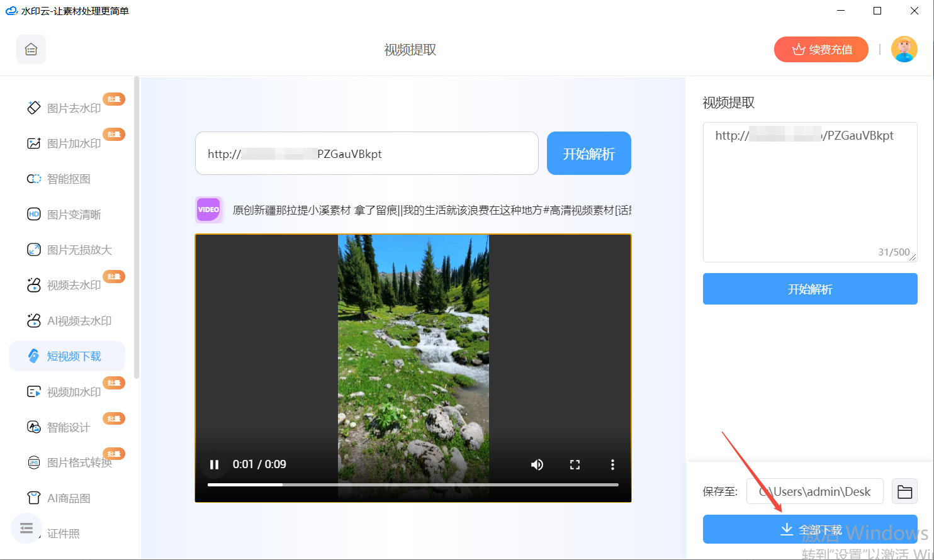Pause the video playback
Viewport: 934px width, 560px height.
coord(214,464)
